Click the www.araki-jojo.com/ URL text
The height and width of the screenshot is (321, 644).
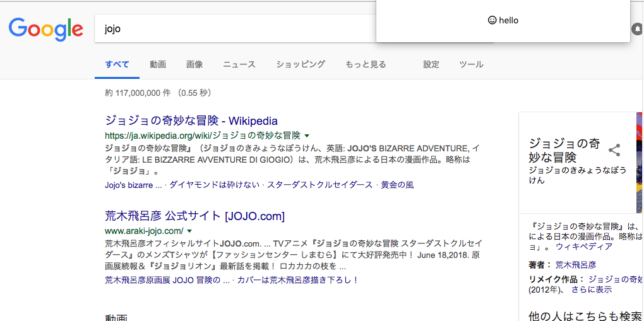(x=144, y=231)
